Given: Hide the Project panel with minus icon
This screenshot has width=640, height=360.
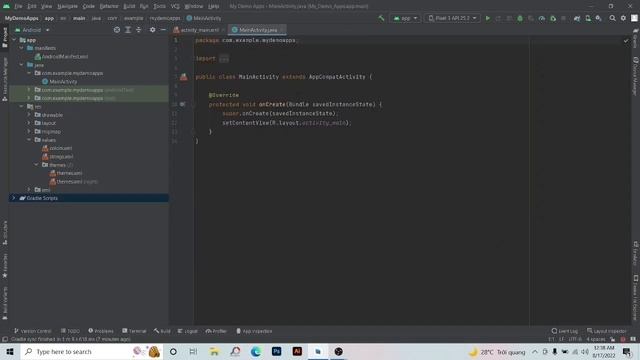Looking at the screenshot, I should 163,30.
